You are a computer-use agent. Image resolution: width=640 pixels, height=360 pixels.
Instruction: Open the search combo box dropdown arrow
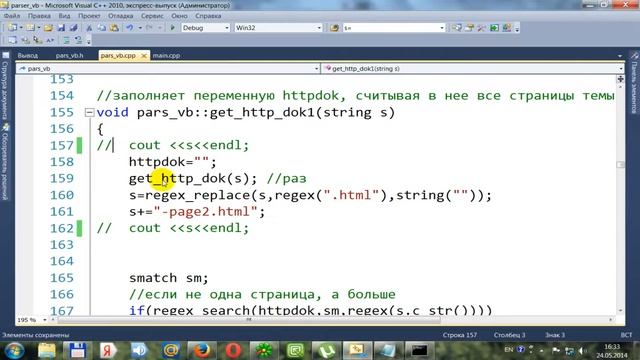click(x=442, y=28)
